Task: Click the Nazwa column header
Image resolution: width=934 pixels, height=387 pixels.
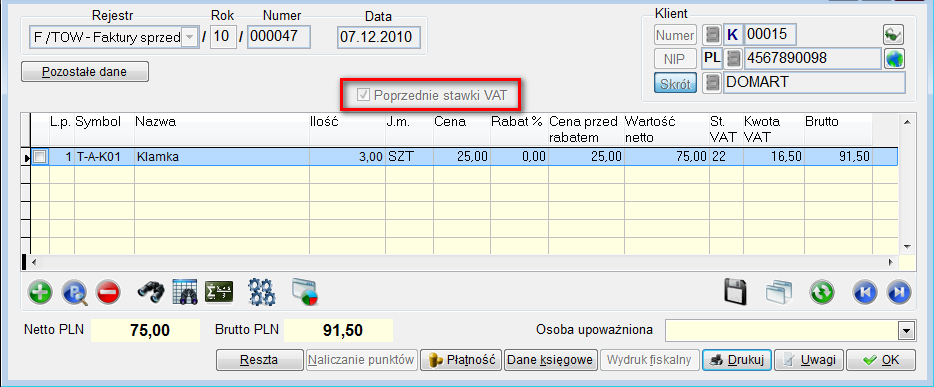Action: [x=222, y=129]
